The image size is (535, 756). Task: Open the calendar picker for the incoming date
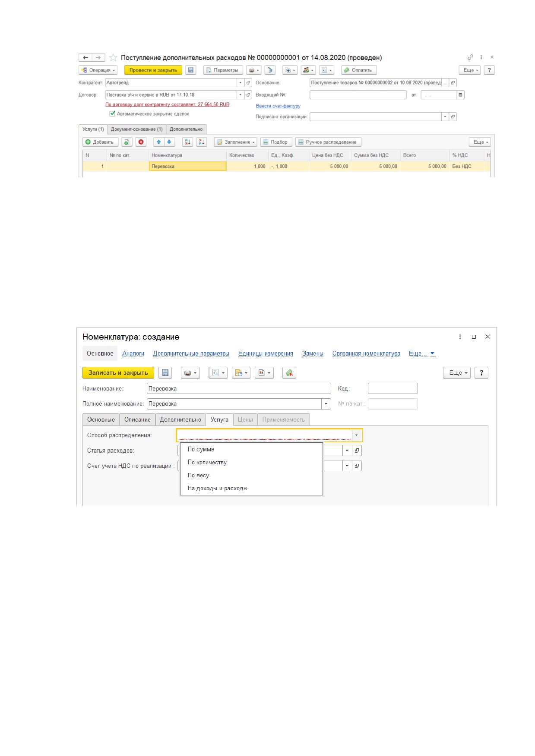[460, 95]
